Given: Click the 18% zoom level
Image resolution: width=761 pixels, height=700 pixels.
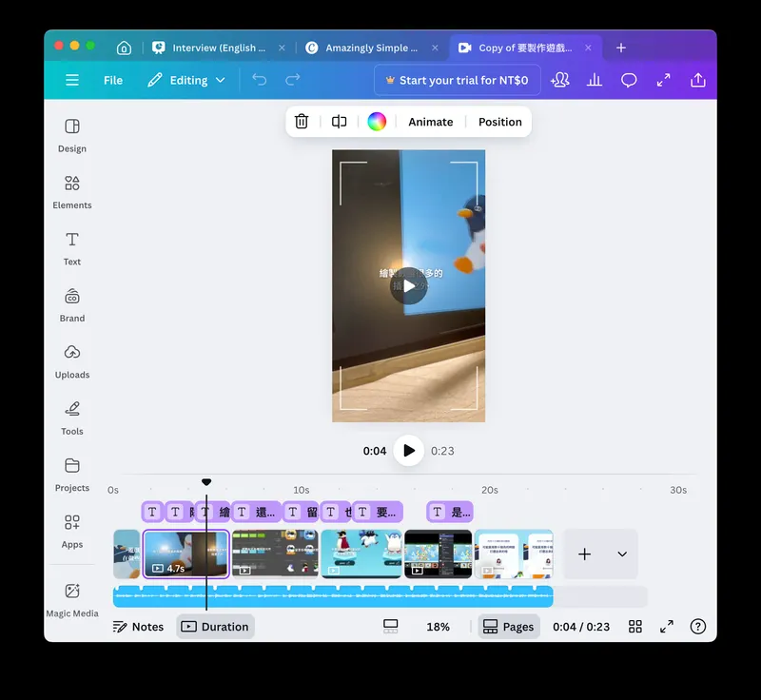Looking at the screenshot, I should tap(438, 627).
